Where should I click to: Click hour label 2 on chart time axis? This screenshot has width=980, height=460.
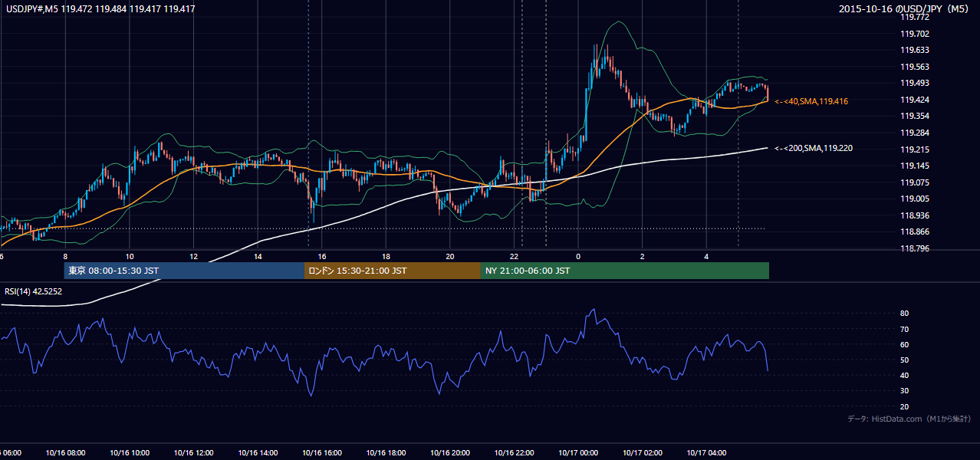coord(643,256)
